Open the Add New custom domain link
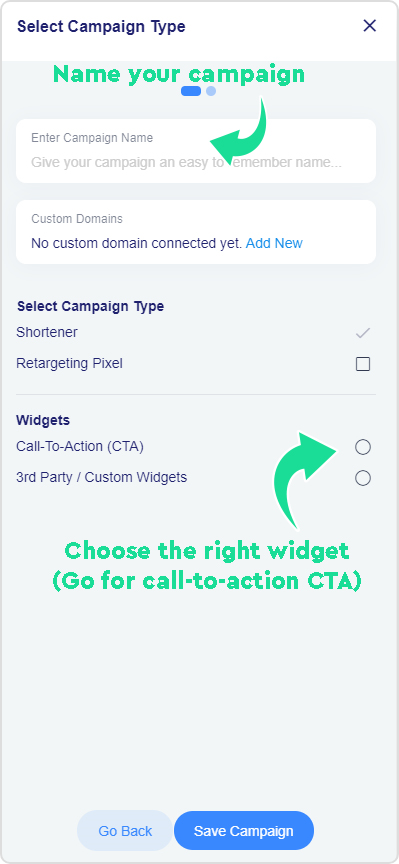This screenshot has height=864, width=399. 274,243
